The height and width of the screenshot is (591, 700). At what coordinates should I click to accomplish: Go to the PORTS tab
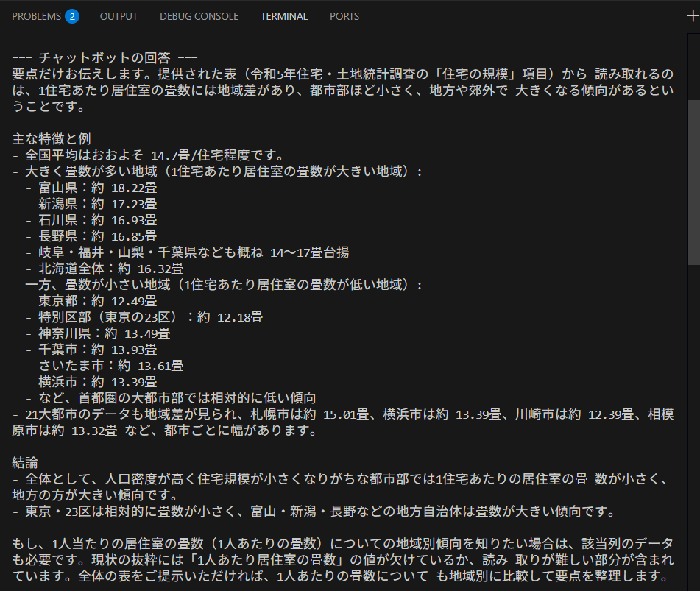pos(344,16)
